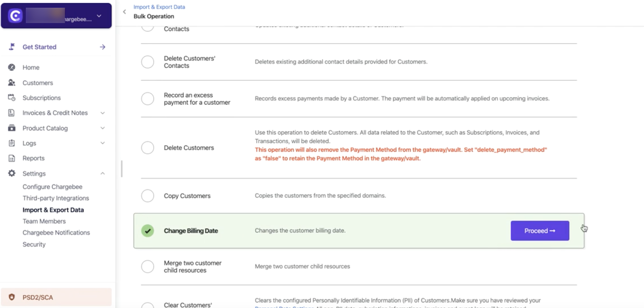Go back using the header chevron
Screen dimensions: 644x308
124,12
